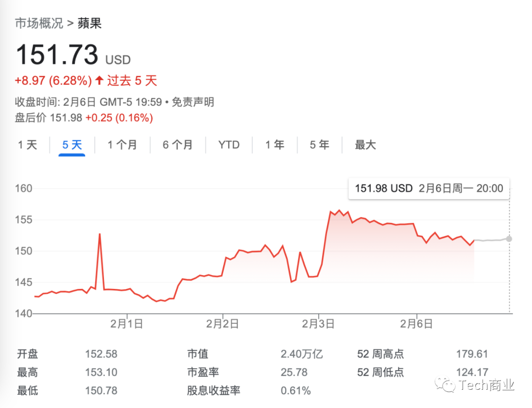This screenshot has height=408, width=532.
Task: Click the 2月6日 axis label
Action: pos(416,324)
